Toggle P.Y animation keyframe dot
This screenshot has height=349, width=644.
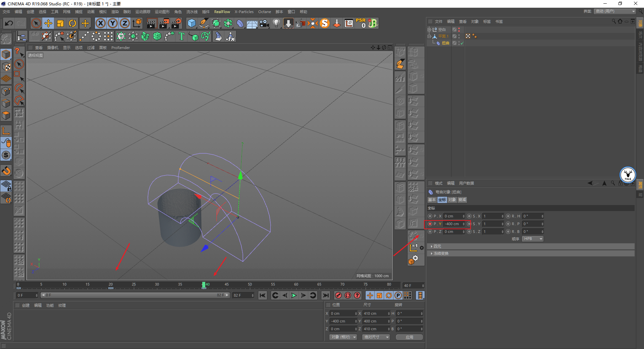point(430,224)
